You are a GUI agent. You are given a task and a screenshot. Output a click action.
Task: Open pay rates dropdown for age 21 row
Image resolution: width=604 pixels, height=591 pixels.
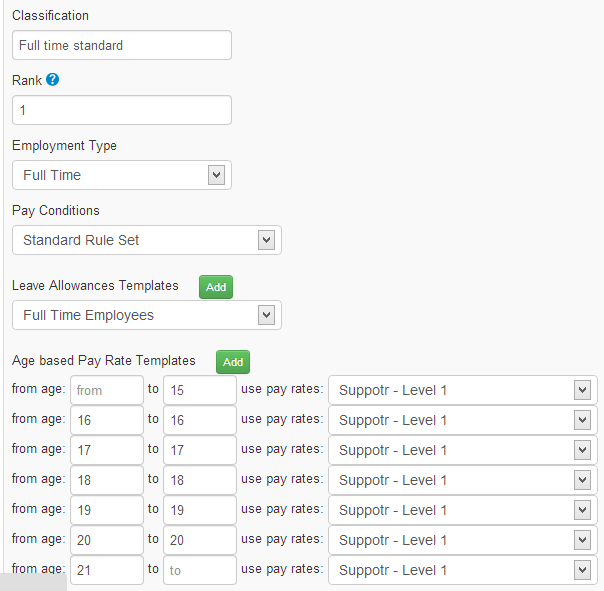(462, 569)
